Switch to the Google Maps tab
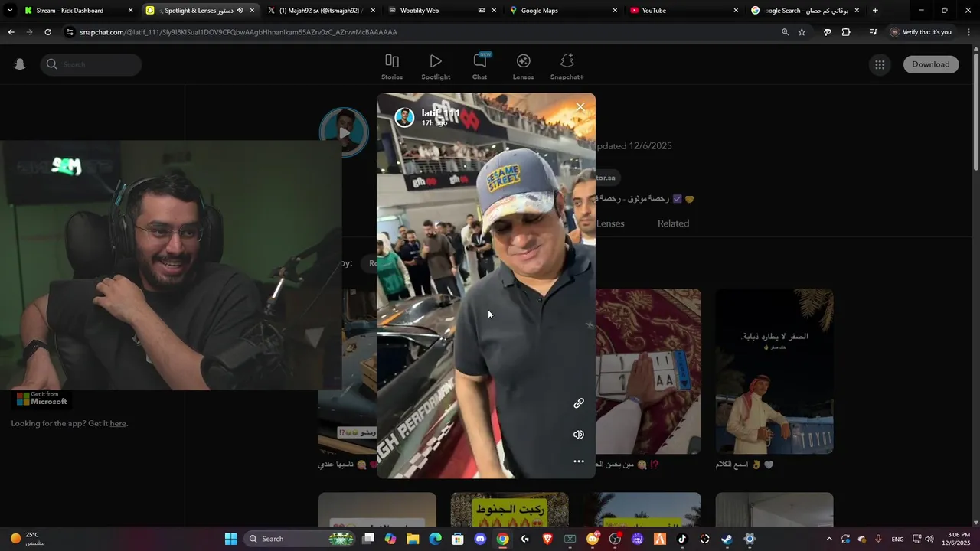This screenshot has width=980, height=551. pos(563,11)
